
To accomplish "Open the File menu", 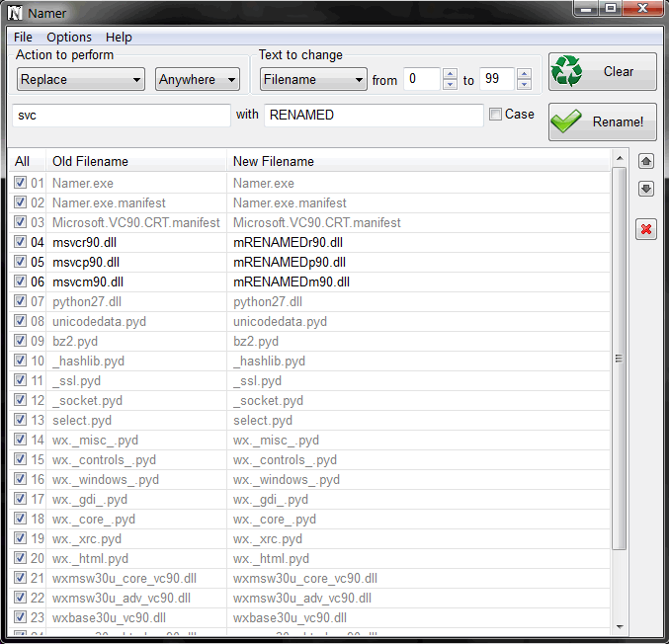I will click(x=23, y=37).
